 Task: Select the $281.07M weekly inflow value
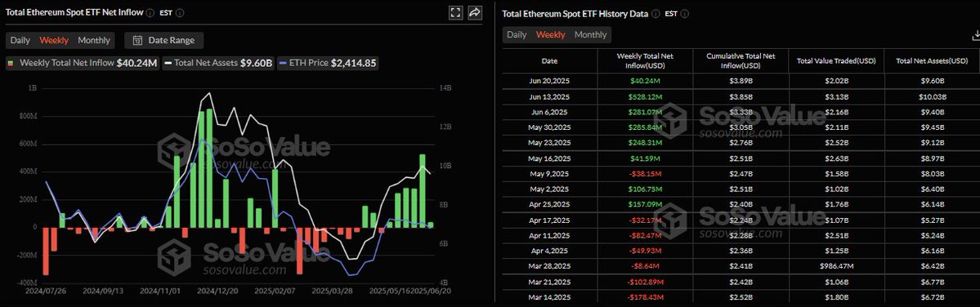coord(645,113)
